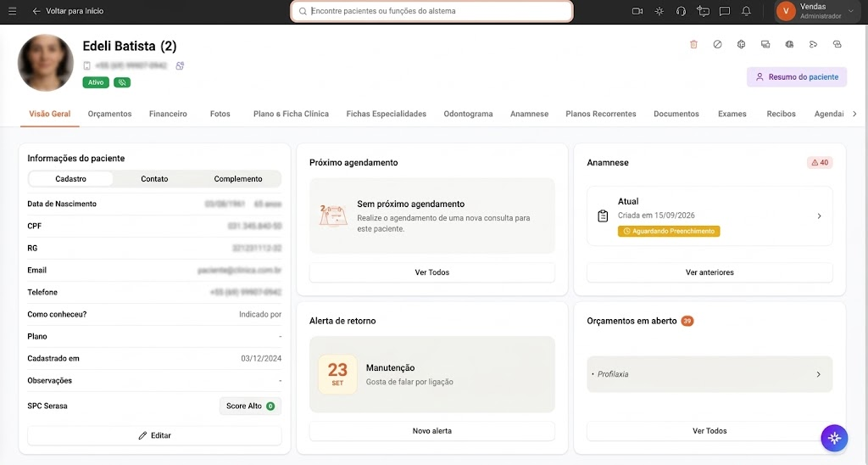Click the orange 39 badge on Orçamentos

click(687, 321)
